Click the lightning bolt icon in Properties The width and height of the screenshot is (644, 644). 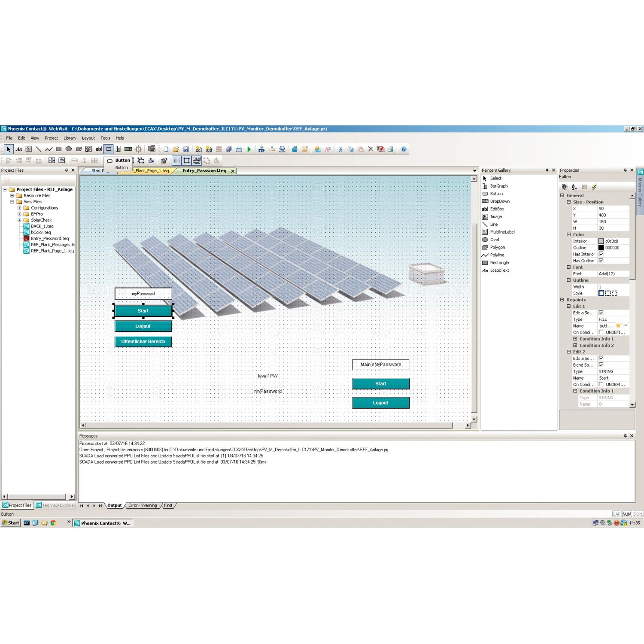tap(594, 187)
